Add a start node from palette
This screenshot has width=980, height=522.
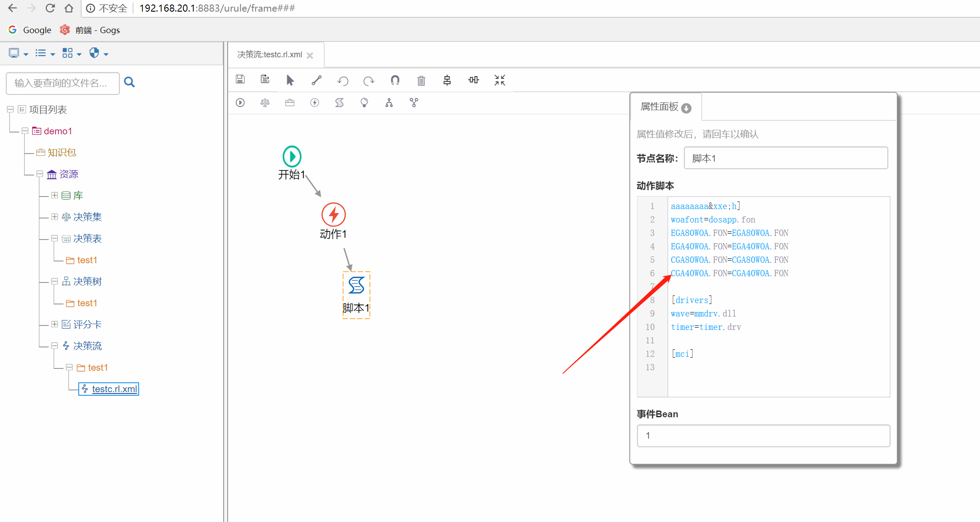[x=240, y=103]
